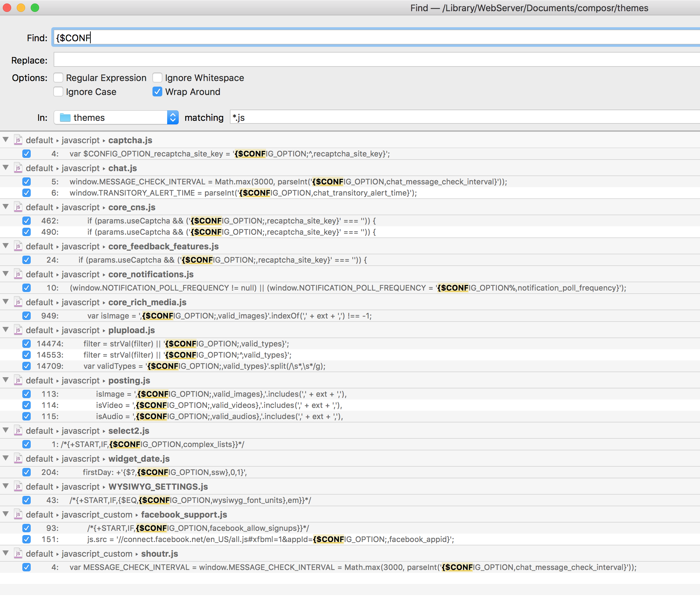Click the shoutr.js file icon
Image resolution: width=700 pixels, height=600 pixels.
(18, 554)
